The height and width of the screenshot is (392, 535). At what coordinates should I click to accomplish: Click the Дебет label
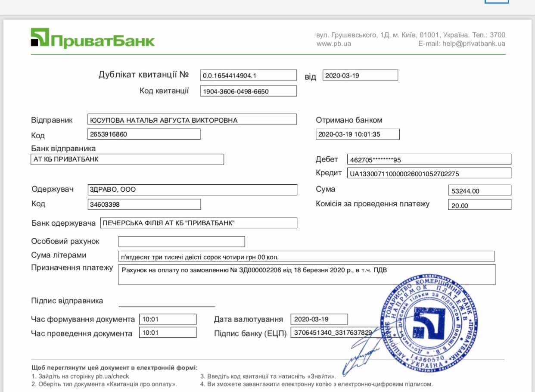pyautogui.click(x=327, y=159)
